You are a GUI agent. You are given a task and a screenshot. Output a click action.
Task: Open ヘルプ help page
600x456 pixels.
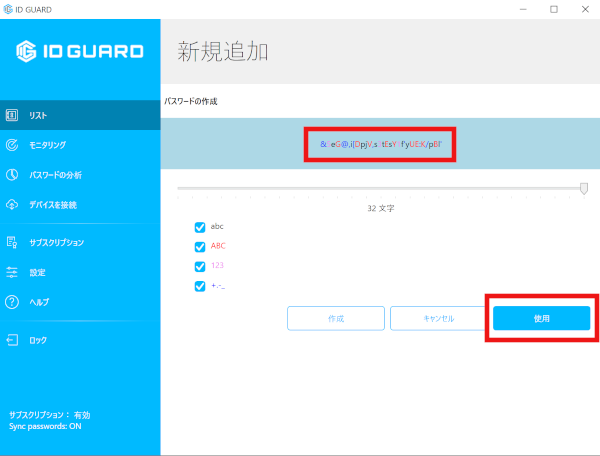[80, 302]
